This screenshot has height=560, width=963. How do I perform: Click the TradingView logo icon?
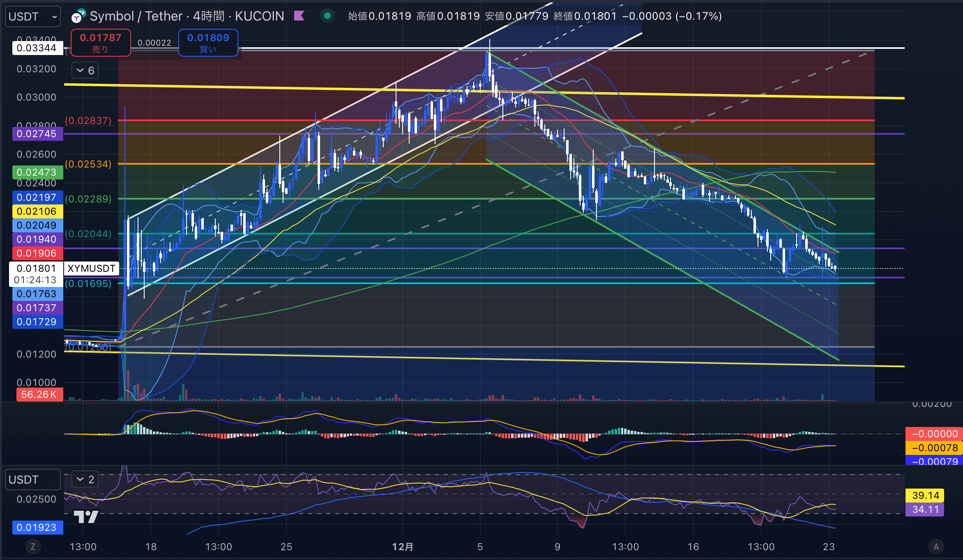(x=86, y=516)
